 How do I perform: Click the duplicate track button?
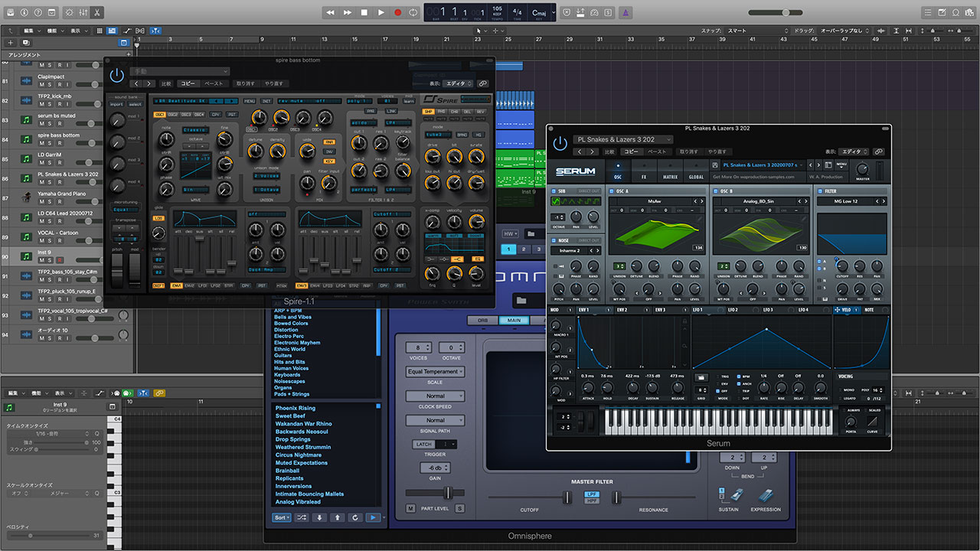(25, 43)
